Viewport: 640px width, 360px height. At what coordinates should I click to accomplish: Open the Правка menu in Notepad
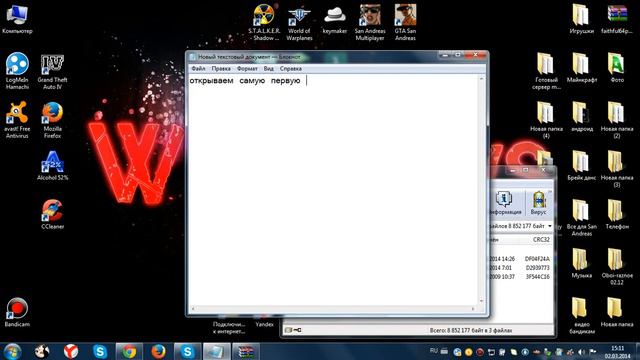pyautogui.click(x=221, y=69)
